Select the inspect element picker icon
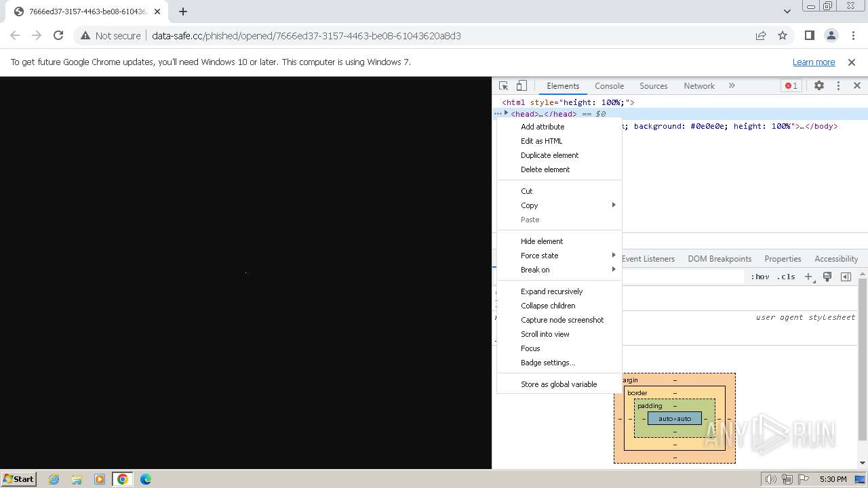 pos(503,86)
